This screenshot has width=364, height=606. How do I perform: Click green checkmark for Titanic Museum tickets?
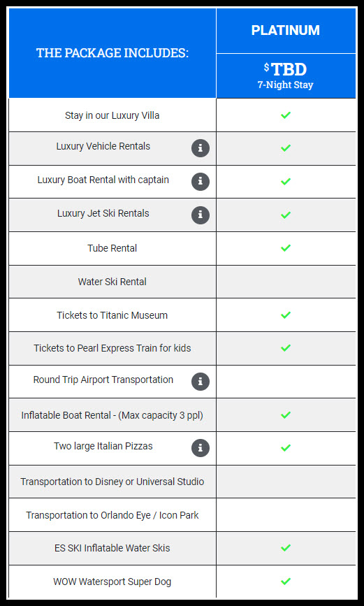[286, 315]
